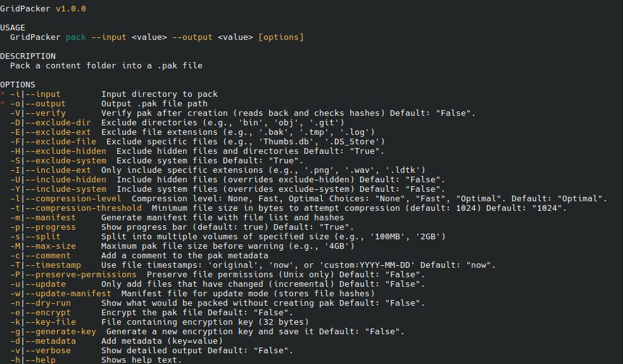Click the red asterisk beside -i|--input
The width and height of the screenshot is (623, 364).
pos(3,94)
